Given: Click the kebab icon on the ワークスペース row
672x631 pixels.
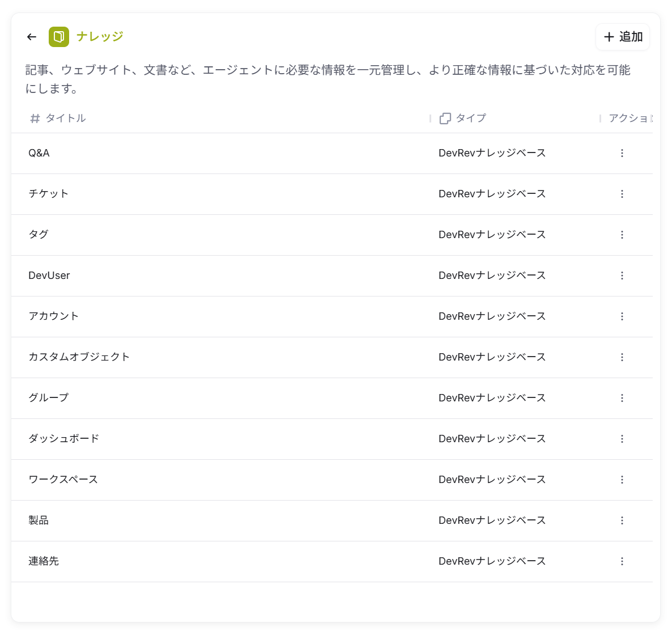Looking at the screenshot, I should 622,480.
